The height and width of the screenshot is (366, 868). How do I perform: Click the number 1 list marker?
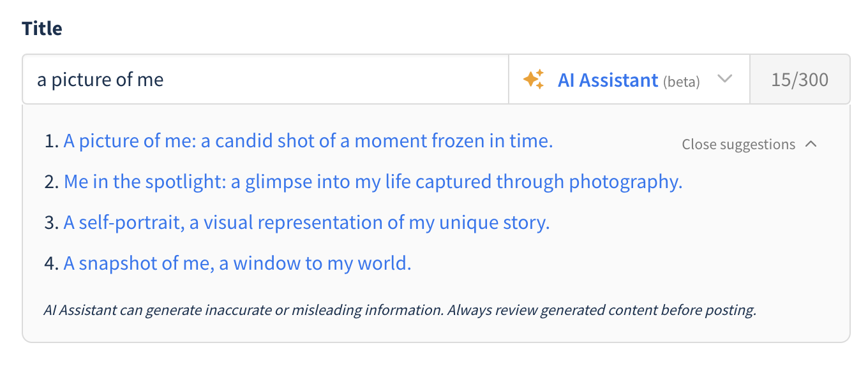[52, 142]
